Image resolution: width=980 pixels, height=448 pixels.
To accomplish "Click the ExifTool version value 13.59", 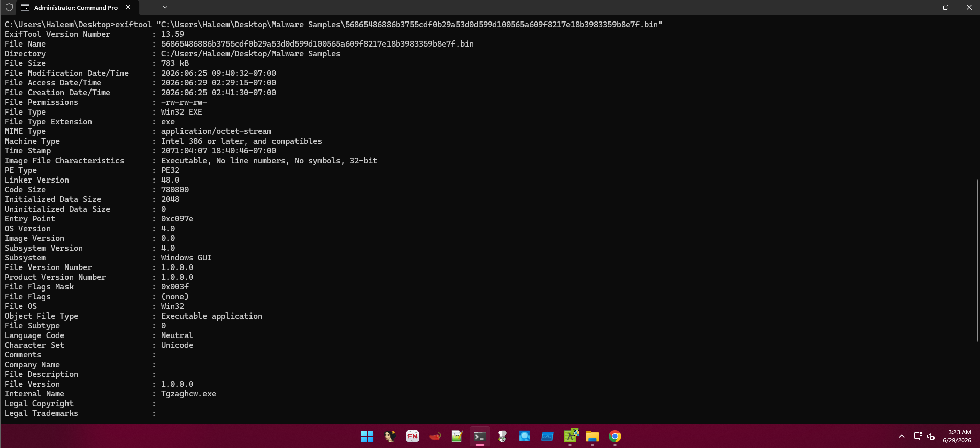I will pos(172,34).
